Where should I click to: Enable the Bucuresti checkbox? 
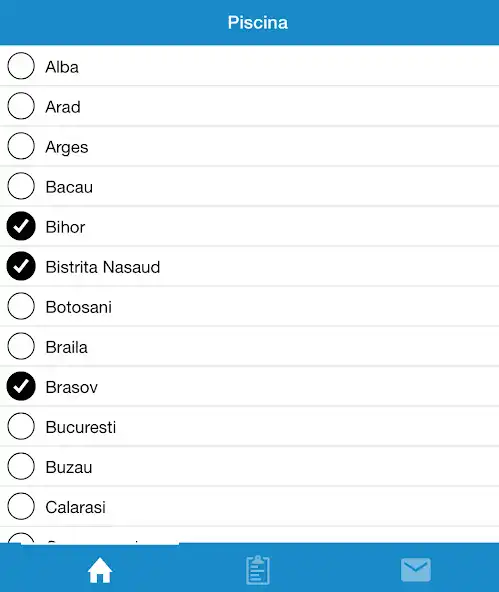(x=21, y=426)
